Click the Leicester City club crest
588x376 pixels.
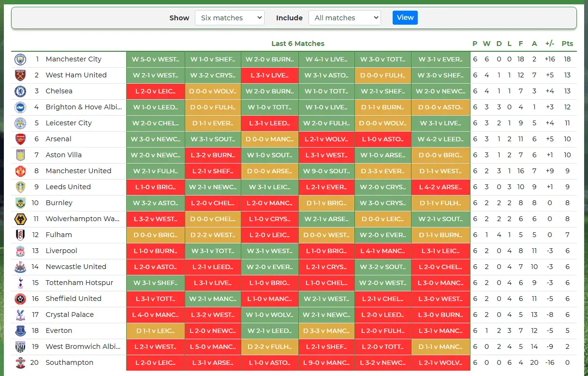click(20, 123)
